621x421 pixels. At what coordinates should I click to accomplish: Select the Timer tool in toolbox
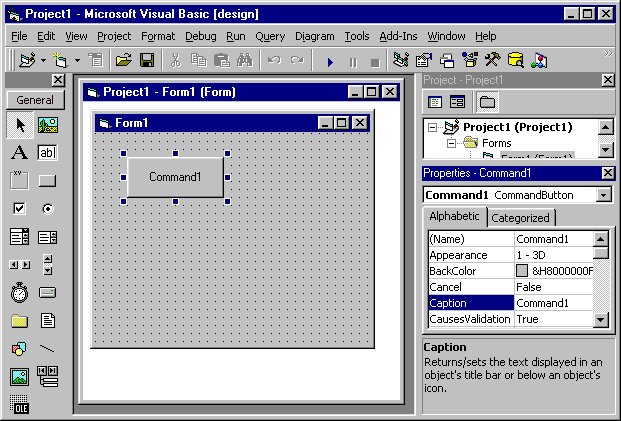coord(19,293)
